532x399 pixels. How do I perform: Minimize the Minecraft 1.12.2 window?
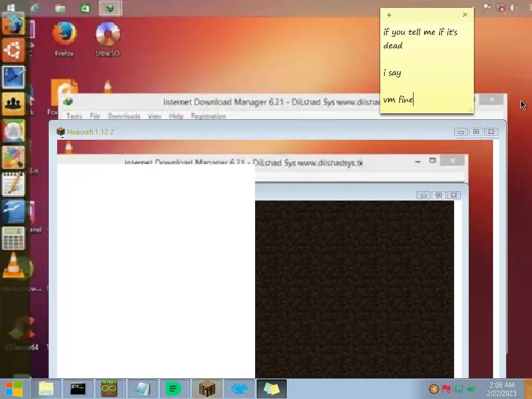click(461, 132)
